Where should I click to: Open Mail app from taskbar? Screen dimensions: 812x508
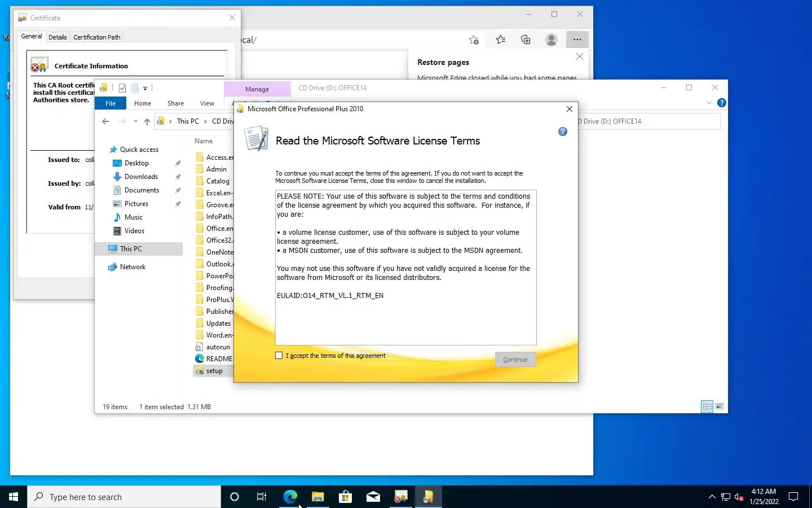373,497
